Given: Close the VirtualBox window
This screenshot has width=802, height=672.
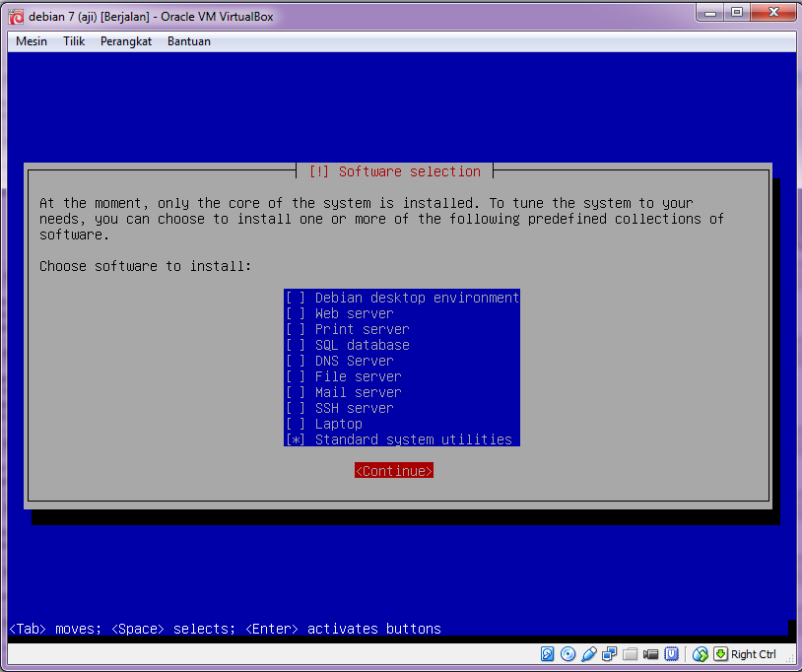Looking at the screenshot, I should [x=773, y=13].
